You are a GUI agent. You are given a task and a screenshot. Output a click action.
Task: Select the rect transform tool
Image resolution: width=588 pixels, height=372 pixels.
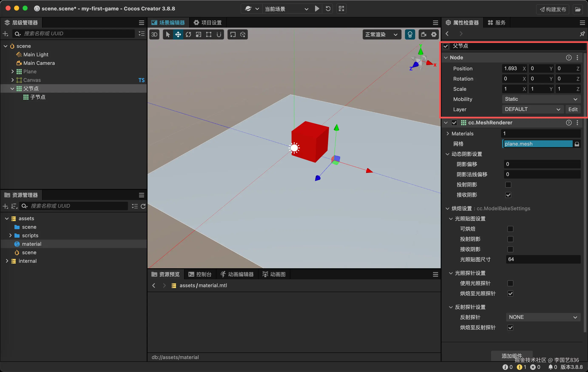pos(209,34)
